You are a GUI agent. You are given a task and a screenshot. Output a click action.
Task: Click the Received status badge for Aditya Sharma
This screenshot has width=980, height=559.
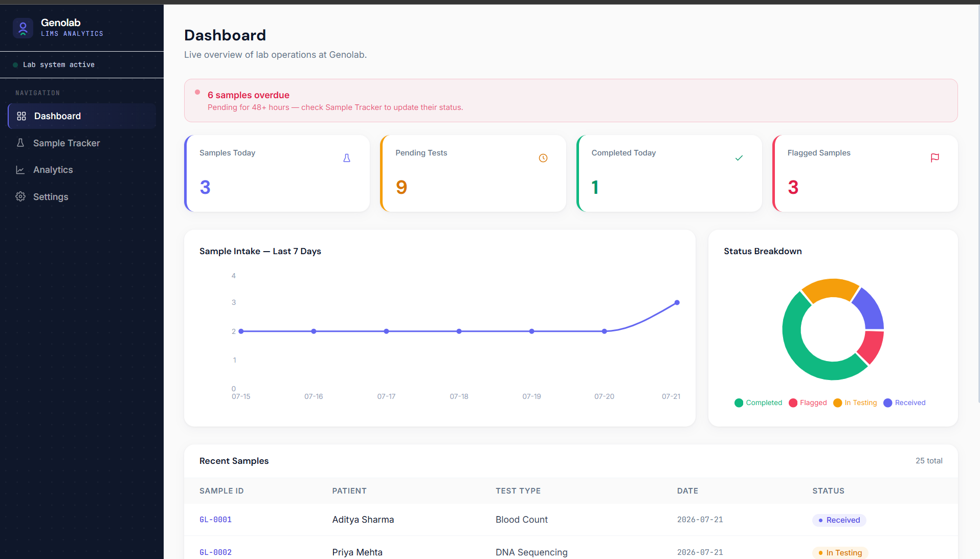(x=839, y=520)
